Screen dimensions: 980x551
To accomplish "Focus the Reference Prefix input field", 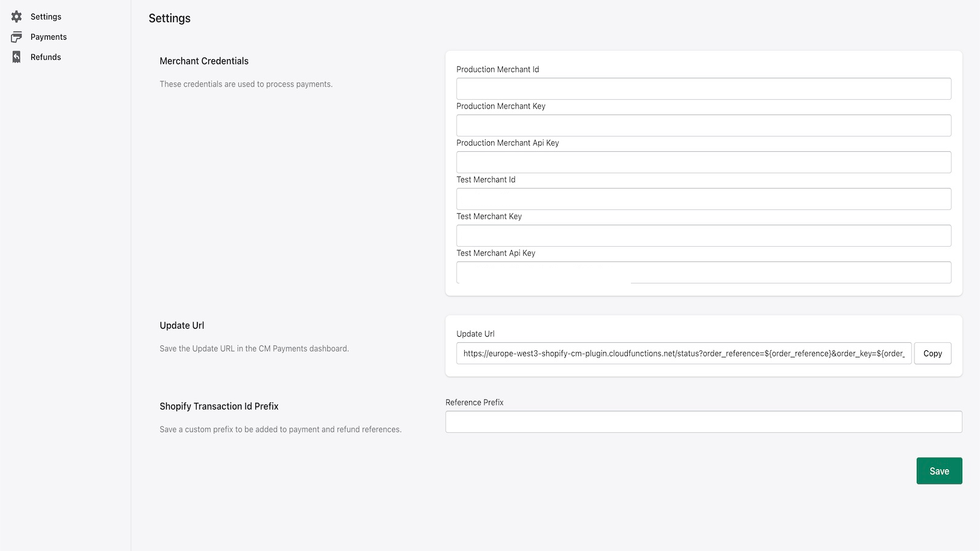I will (704, 422).
